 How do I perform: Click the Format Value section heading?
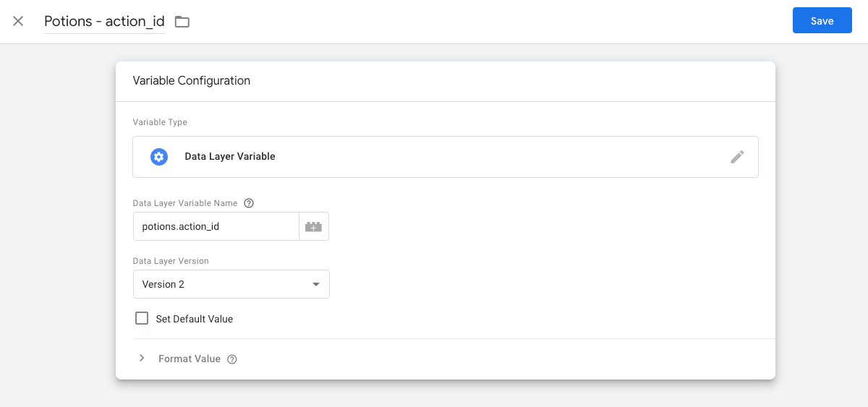(x=190, y=359)
